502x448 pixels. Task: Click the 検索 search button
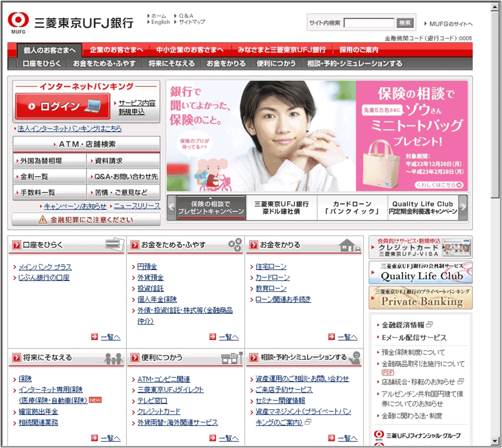tap(405, 23)
